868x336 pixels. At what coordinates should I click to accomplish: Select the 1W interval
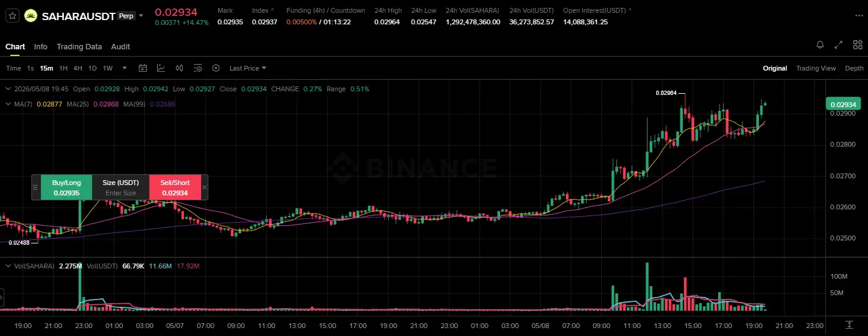point(108,68)
